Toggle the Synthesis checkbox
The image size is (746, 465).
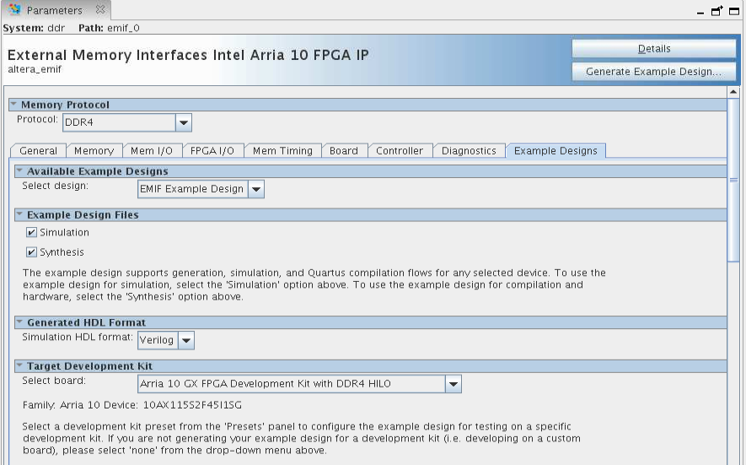[x=31, y=252]
